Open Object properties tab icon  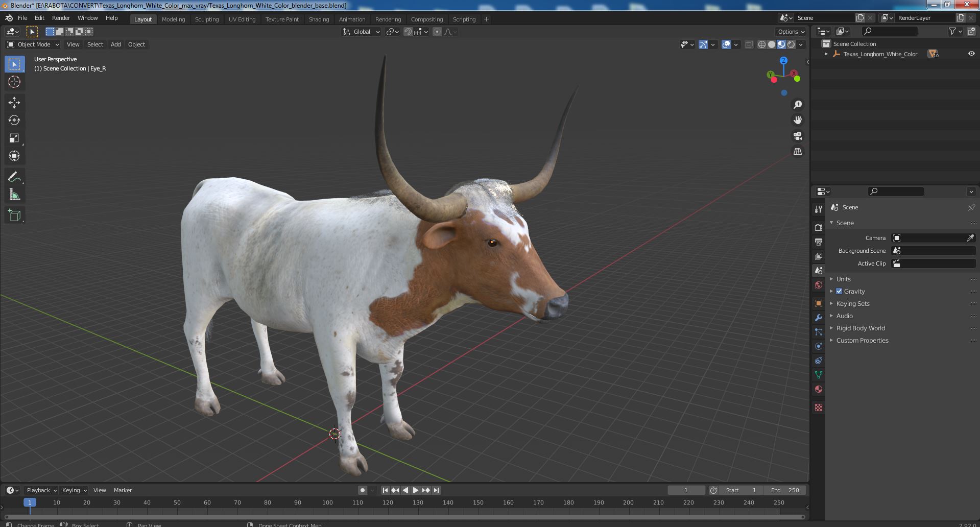(x=819, y=303)
